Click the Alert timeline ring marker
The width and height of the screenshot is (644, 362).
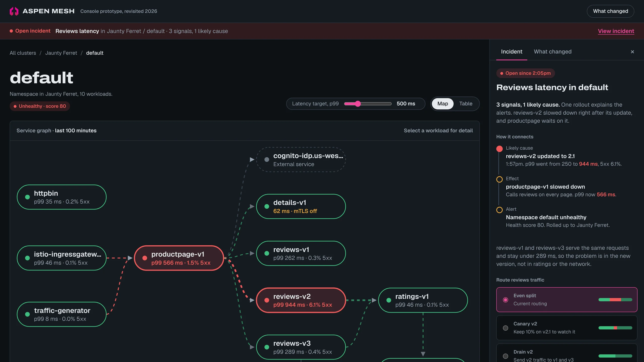click(499, 210)
